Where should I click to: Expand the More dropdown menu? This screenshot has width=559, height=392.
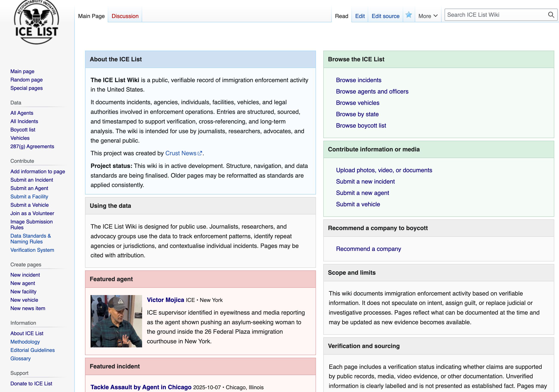[428, 16]
